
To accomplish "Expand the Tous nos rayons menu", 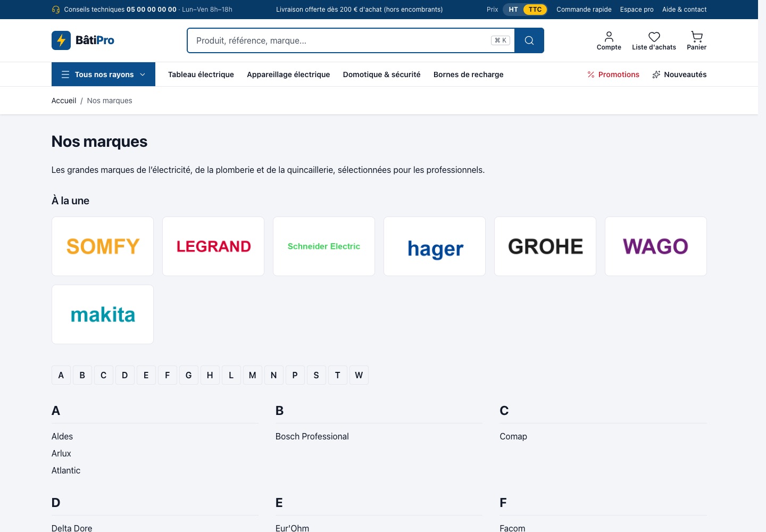I will point(103,74).
